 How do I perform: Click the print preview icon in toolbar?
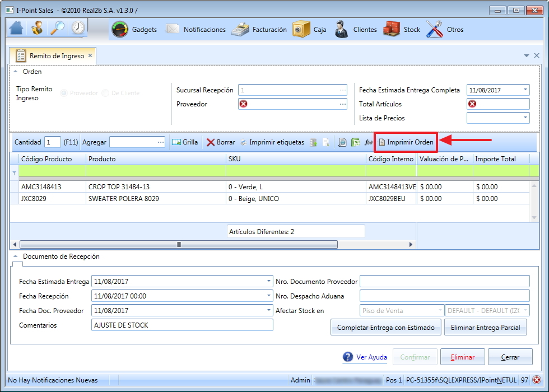pyautogui.click(x=342, y=142)
